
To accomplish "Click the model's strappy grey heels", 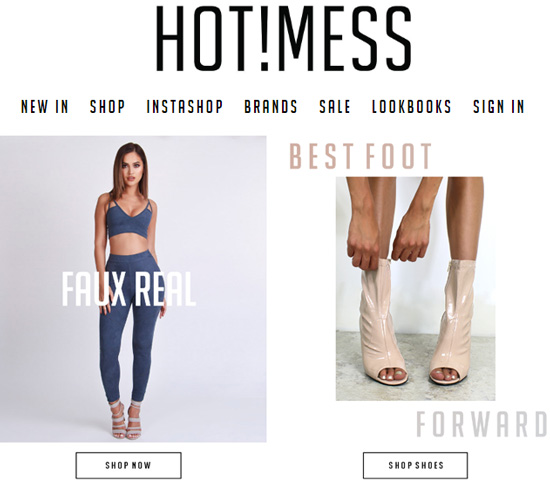I will coord(125,420).
